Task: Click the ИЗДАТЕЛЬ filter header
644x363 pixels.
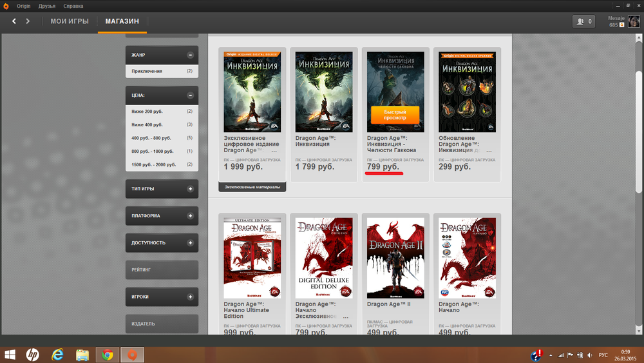Action: click(x=162, y=324)
